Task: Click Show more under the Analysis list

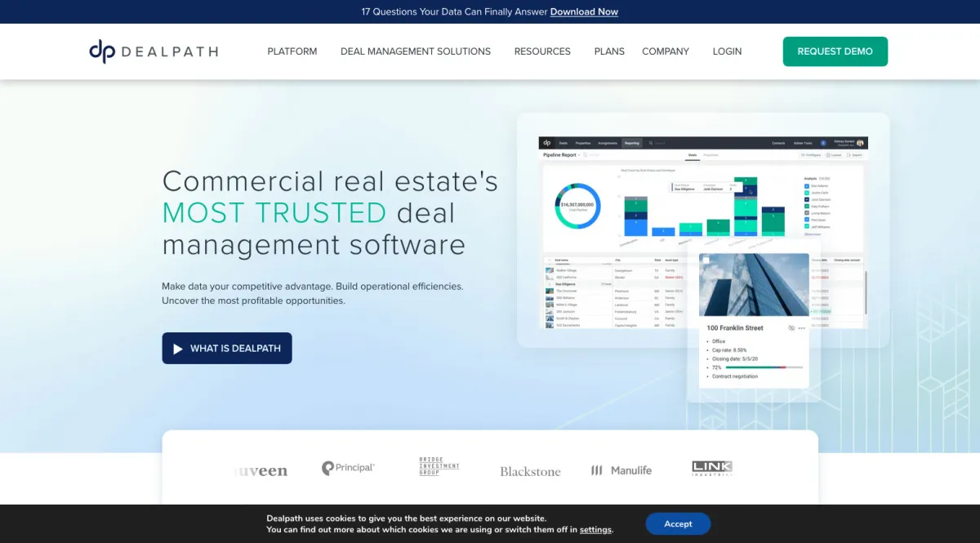Action: 813,234
